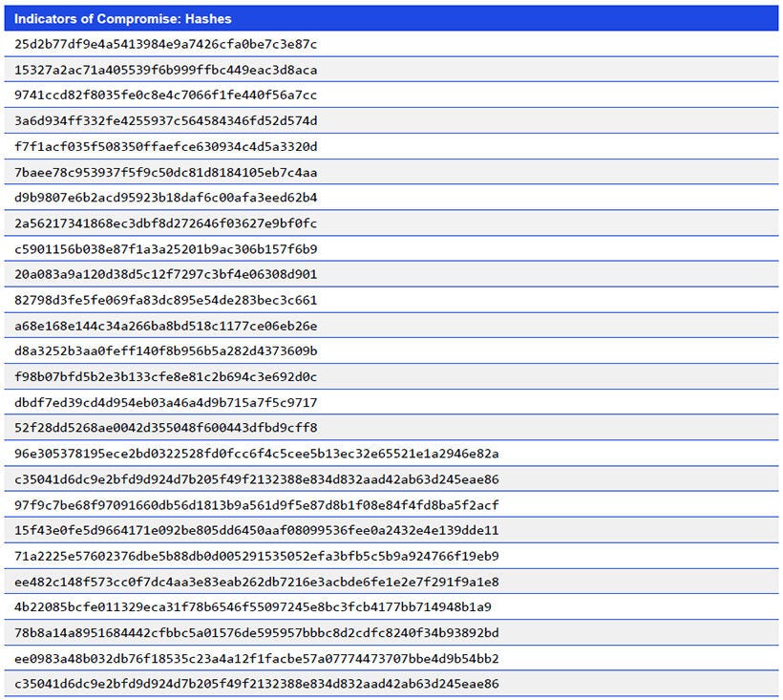Select the long hash starting with 96e305378195ece2

(x=257, y=454)
